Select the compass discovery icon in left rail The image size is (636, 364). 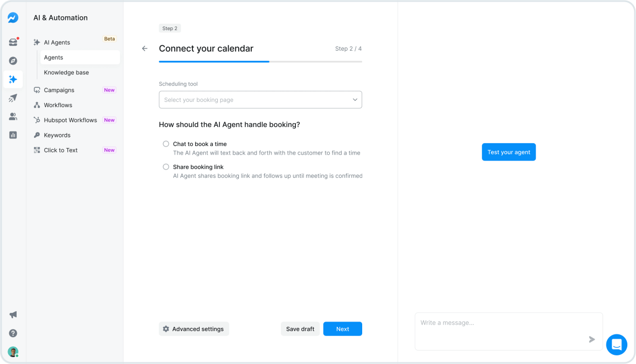13,61
